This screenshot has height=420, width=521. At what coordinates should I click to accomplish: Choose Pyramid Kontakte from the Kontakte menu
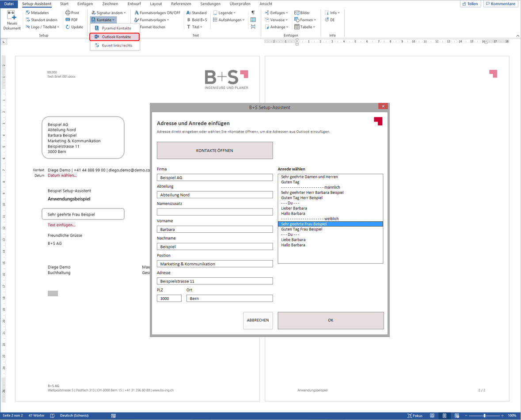point(115,28)
